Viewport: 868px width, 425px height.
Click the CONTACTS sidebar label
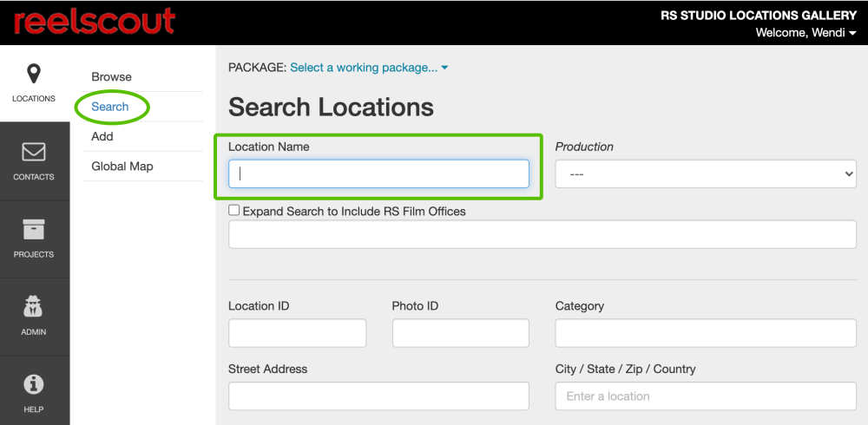coord(34,177)
